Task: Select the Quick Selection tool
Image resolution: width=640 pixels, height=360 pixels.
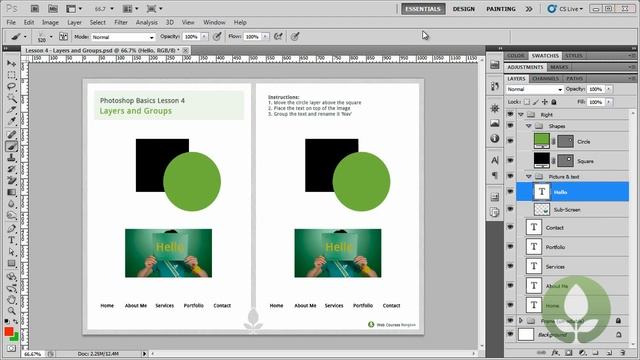Action: tap(11, 98)
